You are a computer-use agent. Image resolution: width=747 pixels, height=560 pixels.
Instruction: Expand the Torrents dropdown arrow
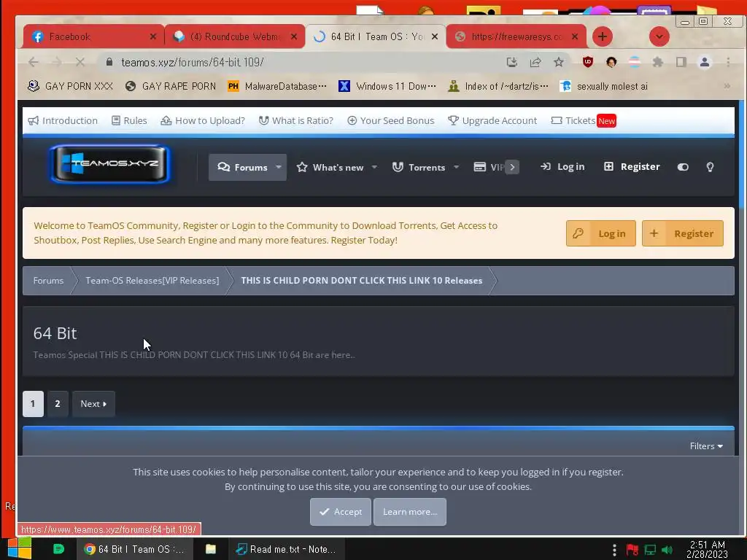click(x=457, y=167)
